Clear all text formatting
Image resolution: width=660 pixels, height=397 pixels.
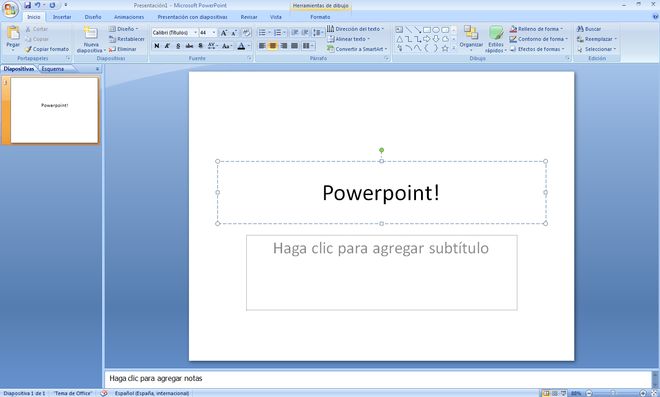pyautogui.click(x=247, y=32)
